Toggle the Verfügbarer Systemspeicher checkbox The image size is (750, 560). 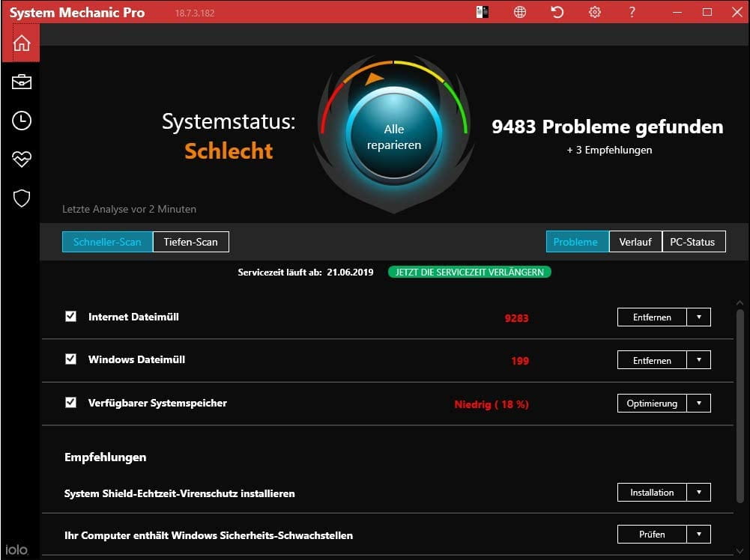70,403
